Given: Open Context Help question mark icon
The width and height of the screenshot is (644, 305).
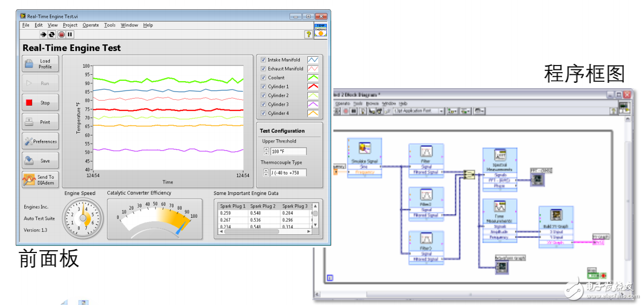Looking at the screenshot, I should [308, 34].
